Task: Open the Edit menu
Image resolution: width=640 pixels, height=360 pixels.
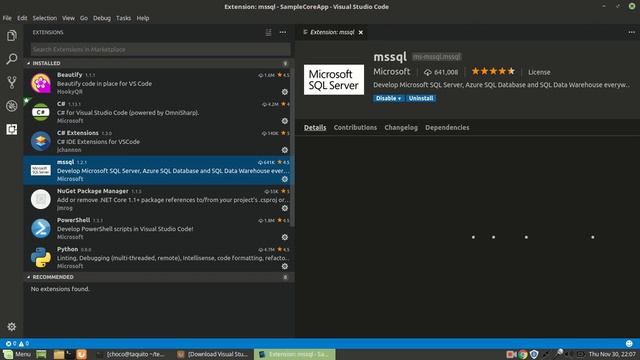Action: [x=22, y=18]
